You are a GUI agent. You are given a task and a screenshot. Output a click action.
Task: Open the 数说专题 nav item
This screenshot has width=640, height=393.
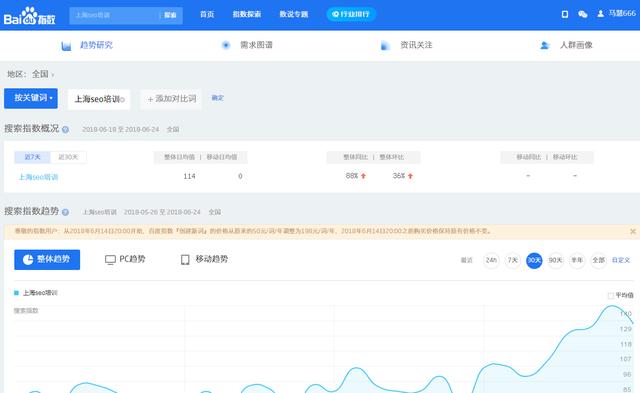click(x=293, y=14)
